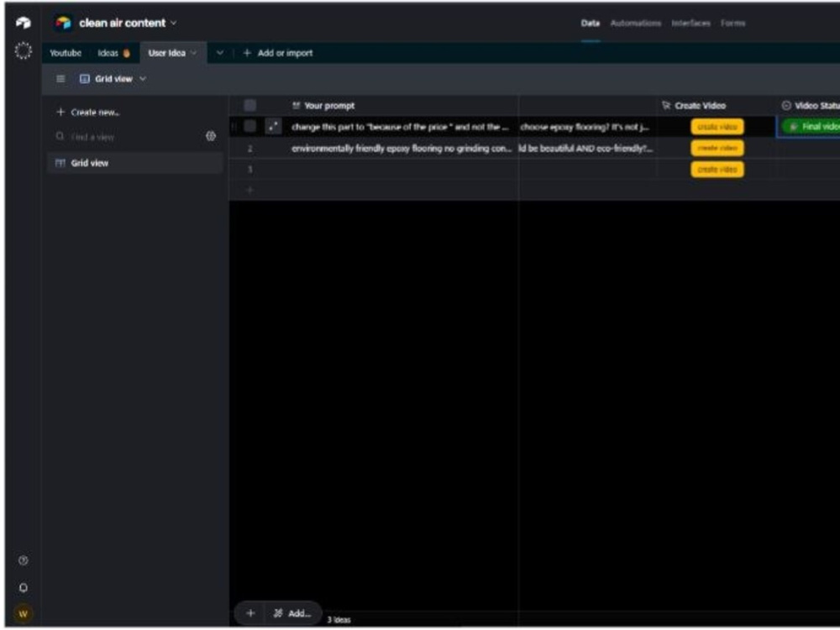840x630 pixels.
Task: Click create video button in row one
Action: click(717, 127)
